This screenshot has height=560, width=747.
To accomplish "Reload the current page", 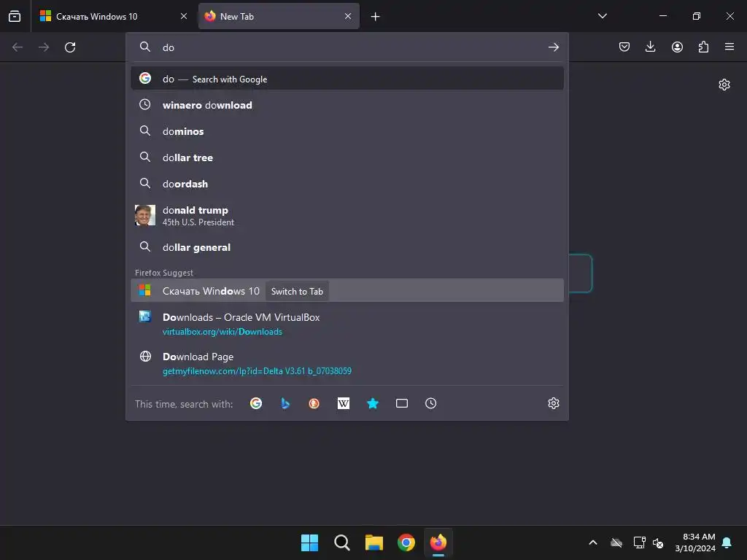I will click(x=70, y=47).
